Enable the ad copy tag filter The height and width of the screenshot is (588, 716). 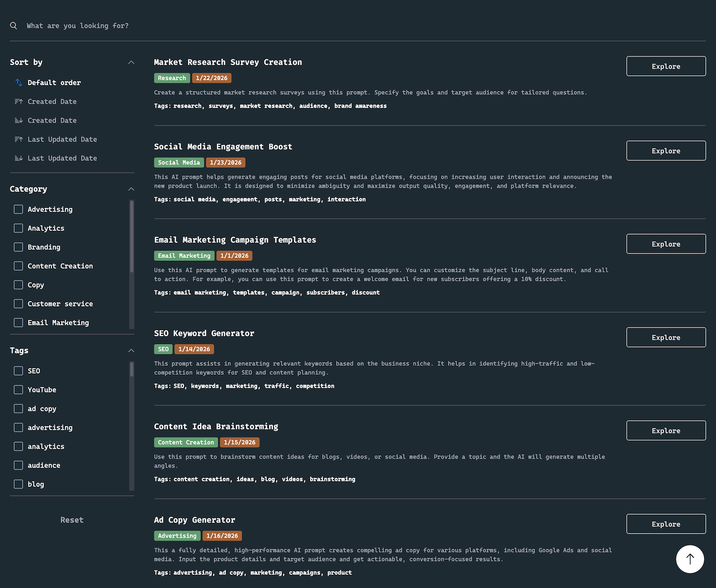18,409
